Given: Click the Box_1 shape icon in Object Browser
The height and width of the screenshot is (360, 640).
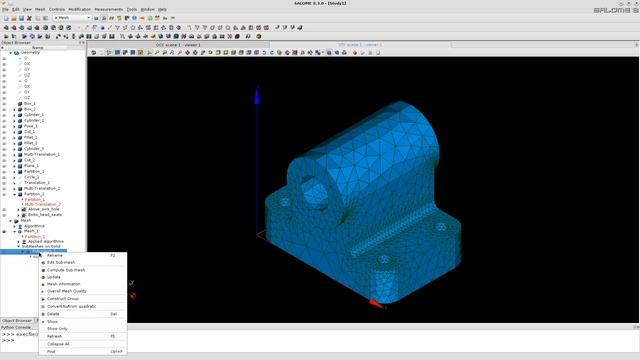Looking at the screenshot, I should [x=20, y=104].
